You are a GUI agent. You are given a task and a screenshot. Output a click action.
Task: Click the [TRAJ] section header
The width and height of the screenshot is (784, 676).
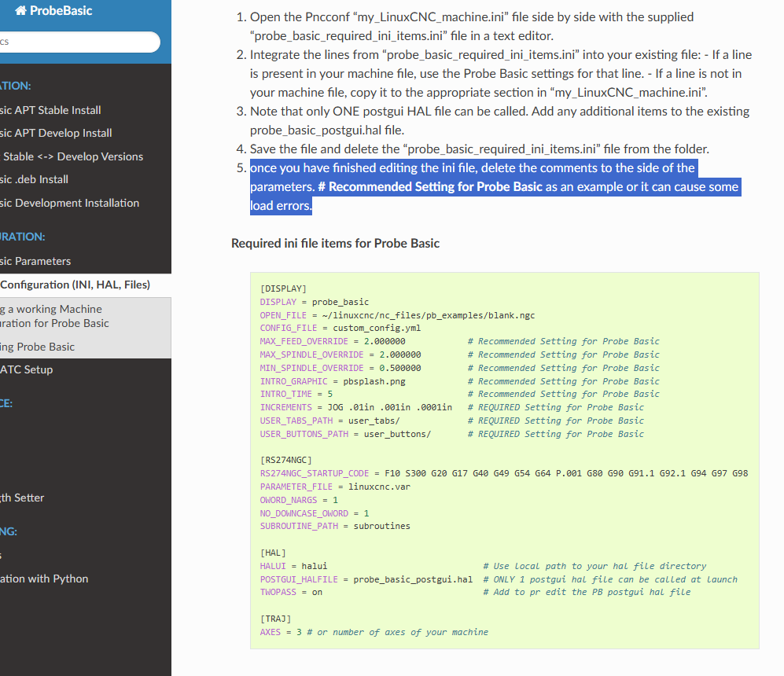[x=275, y=619]
